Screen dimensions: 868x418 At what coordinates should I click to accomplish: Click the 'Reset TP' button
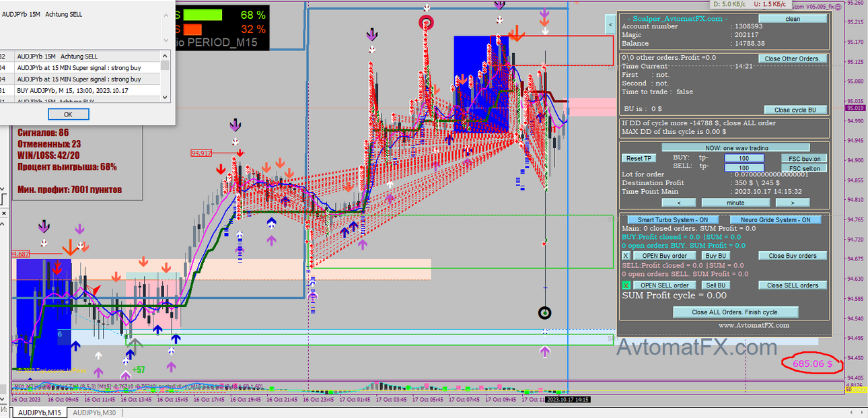click(x=639, y=159)
